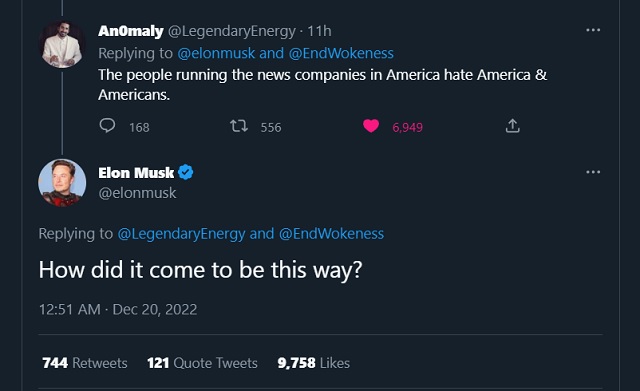View the 9,758 Likes list
The height and width of the screenshot is (391, 640).
tap(313, 363)
